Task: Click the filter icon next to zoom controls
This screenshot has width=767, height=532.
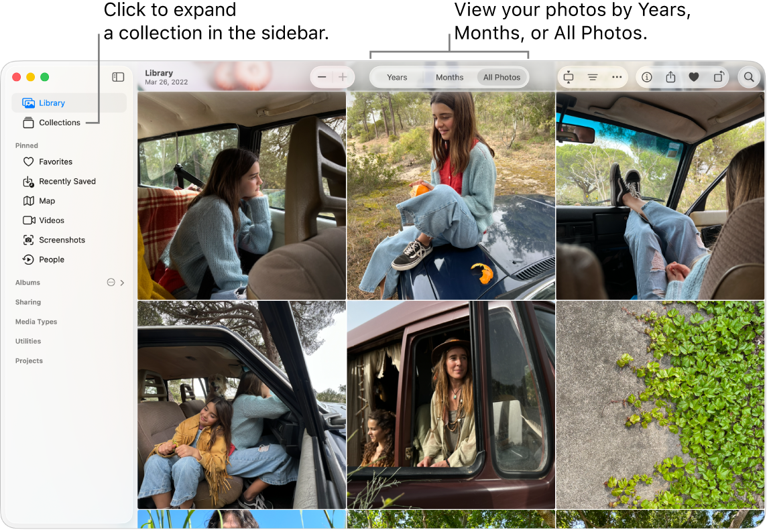Action: point(593,77)
